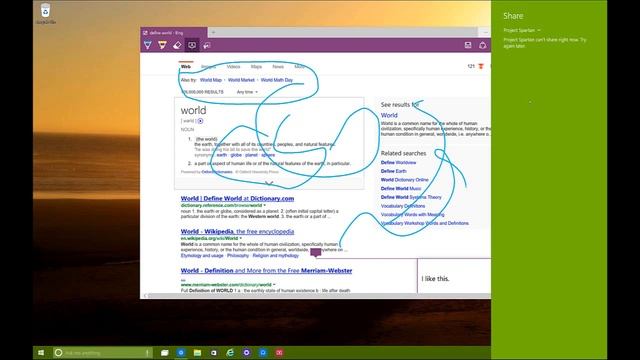Open the Etymology and usage sublink
The width and height of the screenshot is (640, 360).
click(x=202, y=256)
